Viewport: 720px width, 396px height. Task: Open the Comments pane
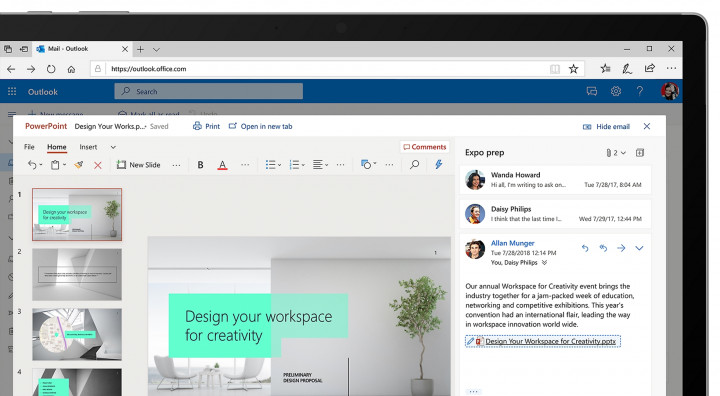[425, 147]
